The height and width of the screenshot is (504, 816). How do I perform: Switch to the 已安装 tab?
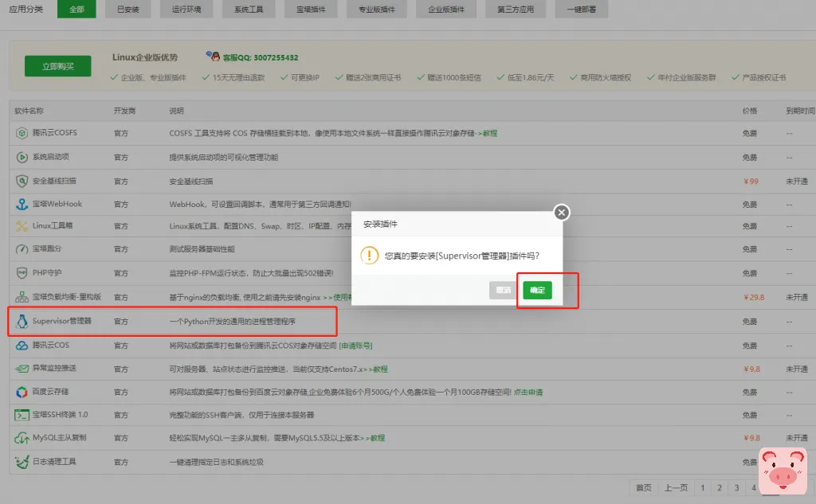[128, 10]
